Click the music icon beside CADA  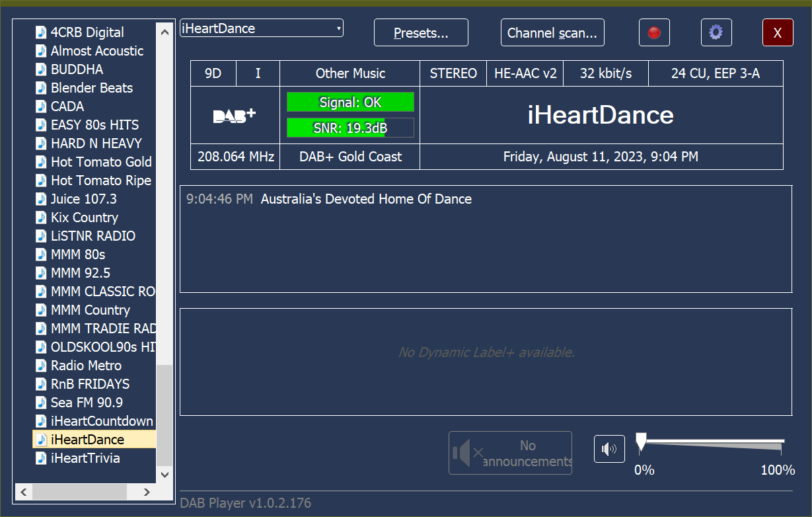[42, 106]
